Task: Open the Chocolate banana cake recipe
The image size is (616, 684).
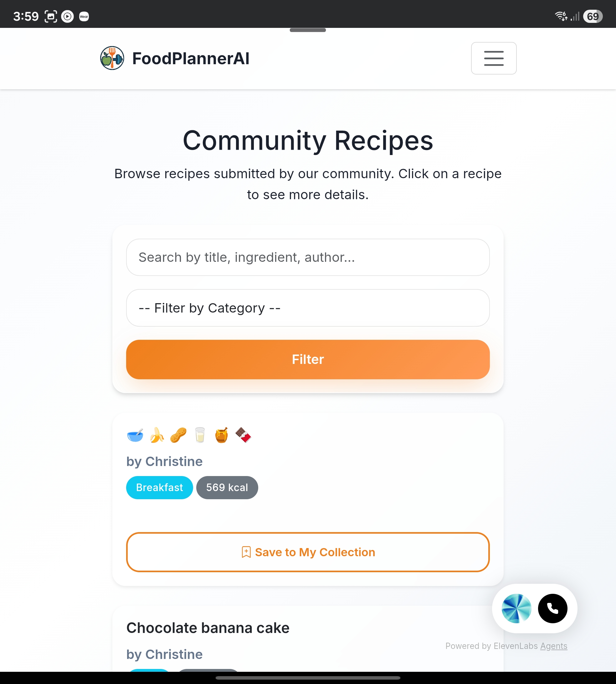Action: 208,628
